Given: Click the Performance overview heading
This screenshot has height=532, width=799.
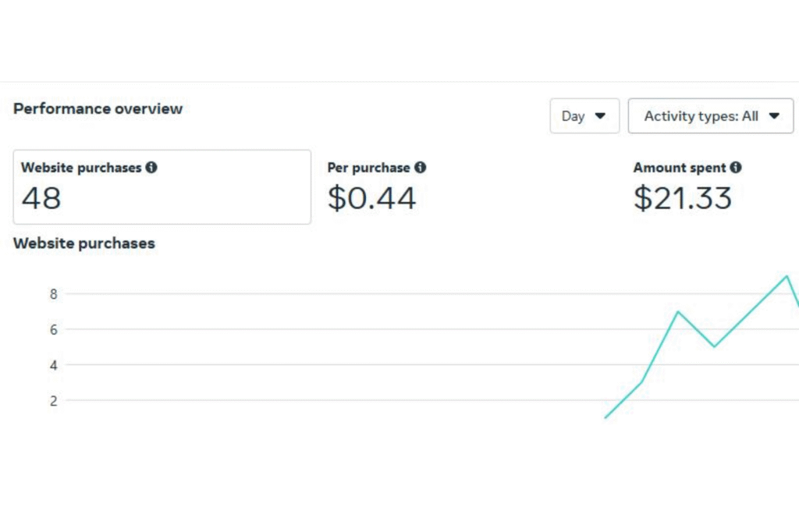Looking at the screenshot, I should [98, 108].
